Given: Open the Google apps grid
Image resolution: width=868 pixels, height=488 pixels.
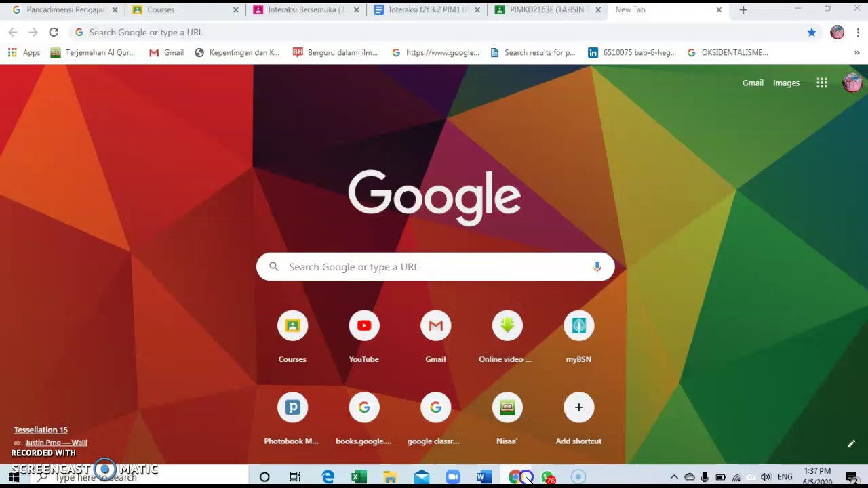Looking at the screenshot, I should tap(822, 83).
